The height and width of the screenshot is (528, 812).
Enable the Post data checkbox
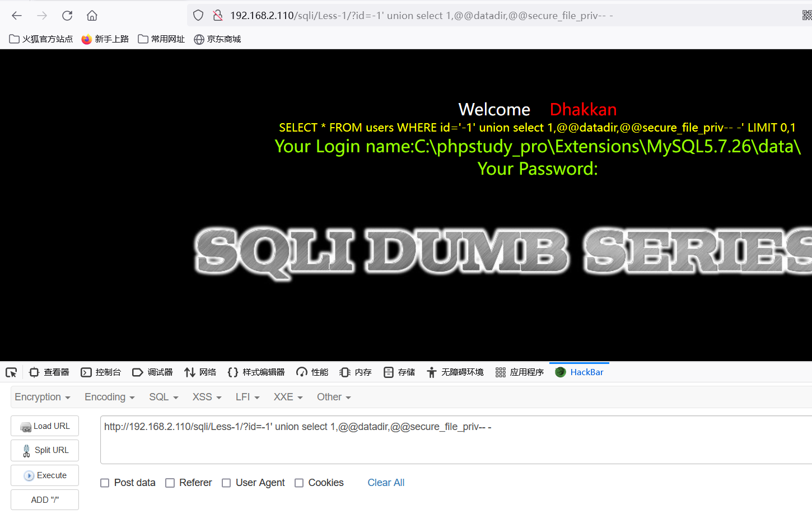105,483
